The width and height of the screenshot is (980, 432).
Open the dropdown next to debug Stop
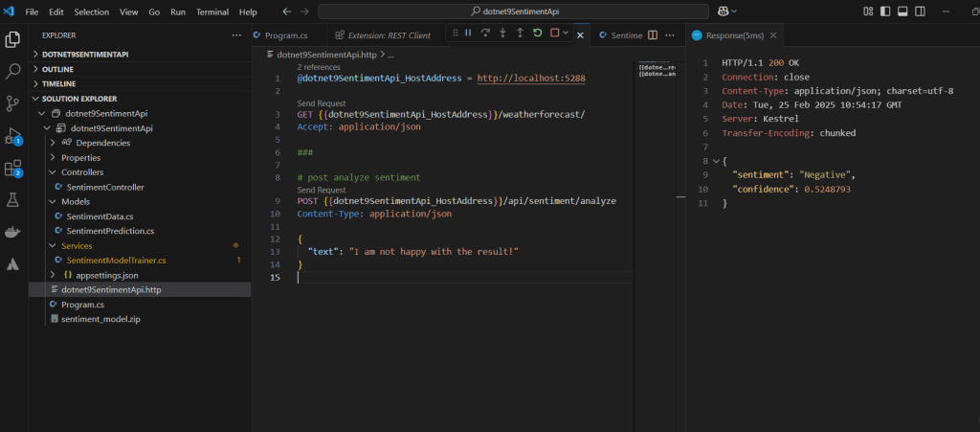point(566,34)
